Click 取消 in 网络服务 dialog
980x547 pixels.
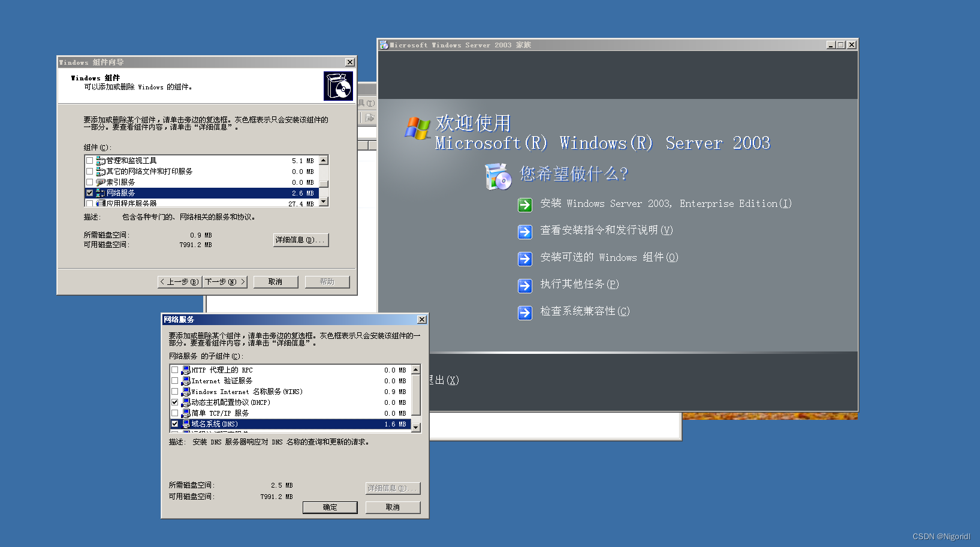(393, 507)
